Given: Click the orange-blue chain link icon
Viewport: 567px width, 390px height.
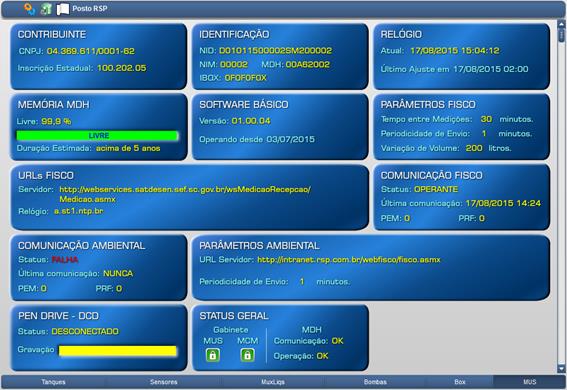Looking at the screenshot, I should [30, 9].
